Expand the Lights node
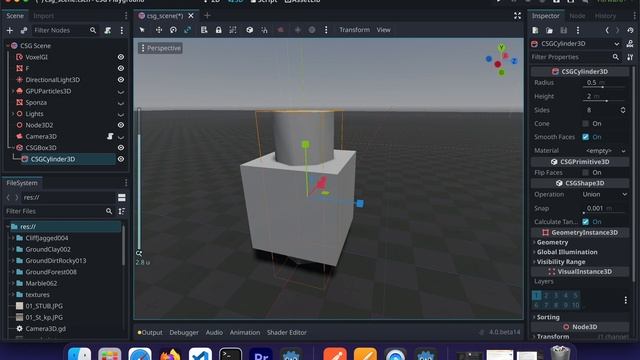Screen dimensions: 640x360 pyautogui.click(x=13, y=114)
